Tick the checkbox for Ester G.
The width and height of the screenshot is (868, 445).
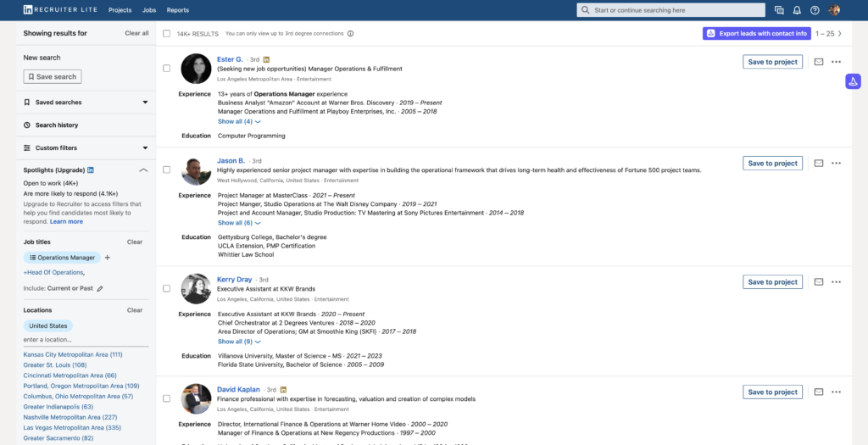[x=167, y=69]
